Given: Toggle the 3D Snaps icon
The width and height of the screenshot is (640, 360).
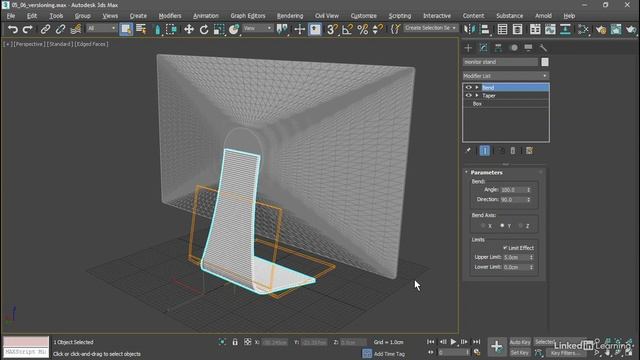Looking at the screenshot, I should tap(332, 29).
